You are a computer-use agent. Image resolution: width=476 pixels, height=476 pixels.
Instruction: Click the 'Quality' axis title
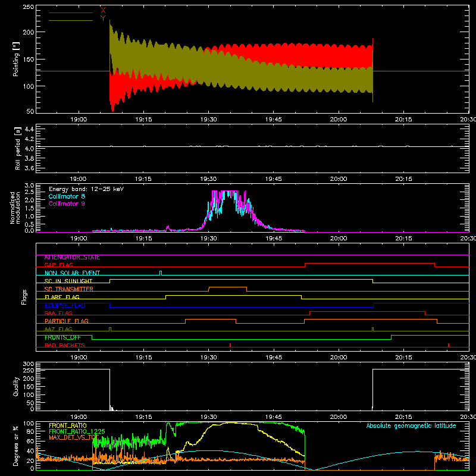pyautogui.click(x=16, y=386)
